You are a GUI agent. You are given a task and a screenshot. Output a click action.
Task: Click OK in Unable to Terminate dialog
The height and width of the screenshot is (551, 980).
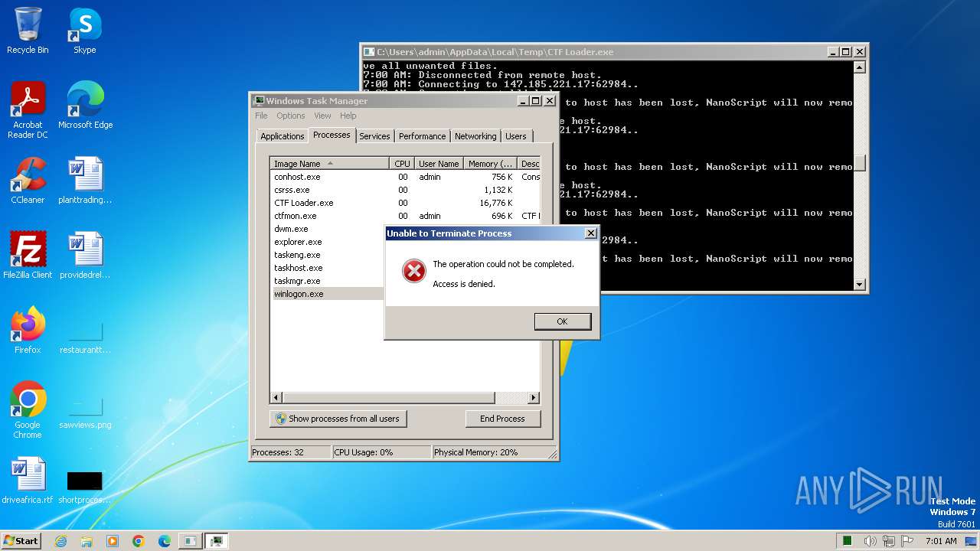pos(563,321)
